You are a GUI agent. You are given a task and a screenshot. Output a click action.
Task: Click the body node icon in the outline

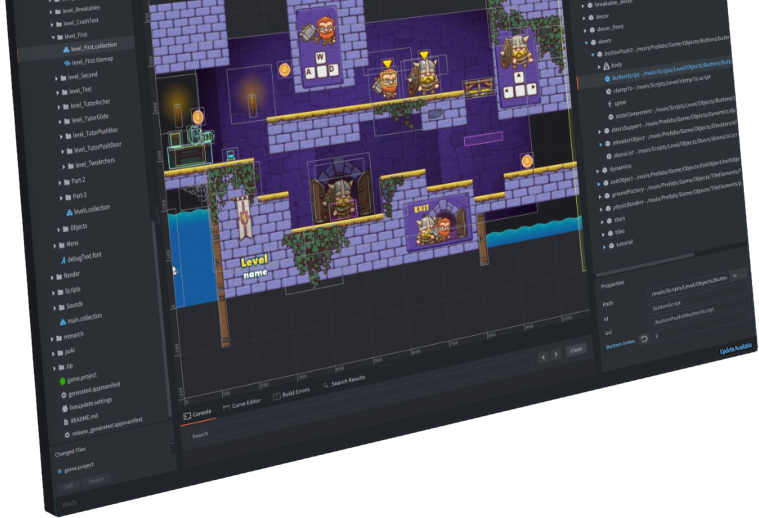point(606,66)
